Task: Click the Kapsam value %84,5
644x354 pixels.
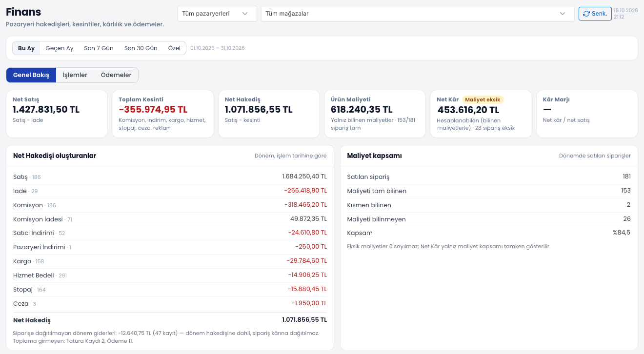Action: [x=622, y=233]
